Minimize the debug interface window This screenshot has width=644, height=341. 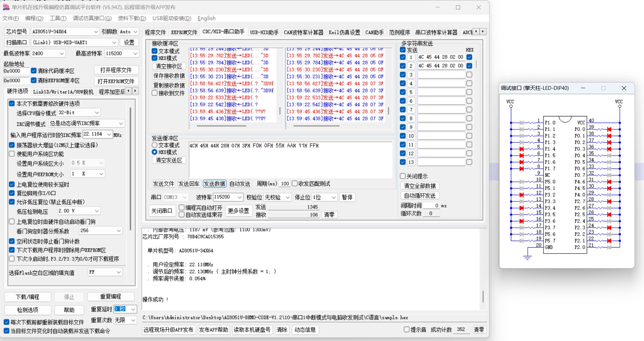click(583, 88)
